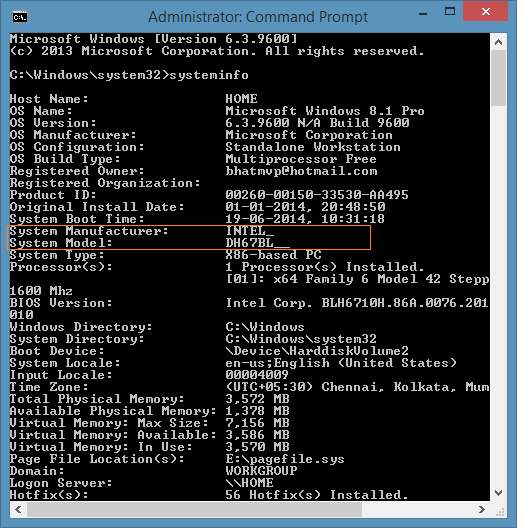Viewport: 517px width, 528px height.
Task: Click the Windows Directory C:\Windows value
Action: point(265,327)
